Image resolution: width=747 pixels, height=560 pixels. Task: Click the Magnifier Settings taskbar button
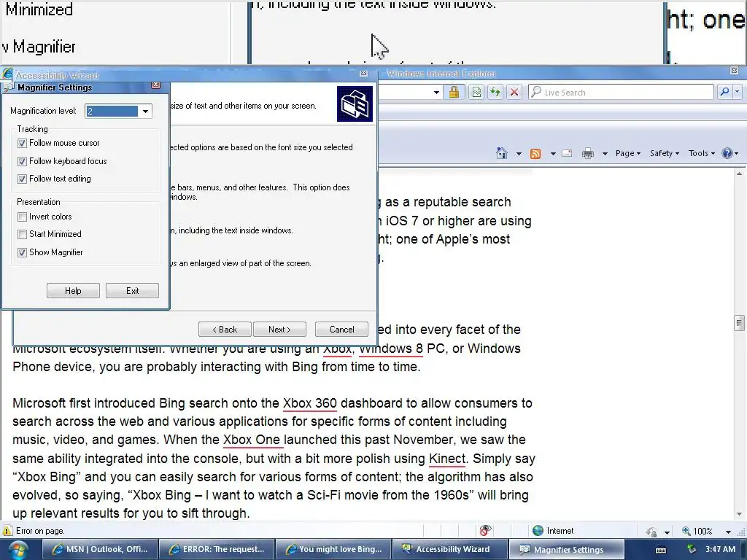point(567,549)
